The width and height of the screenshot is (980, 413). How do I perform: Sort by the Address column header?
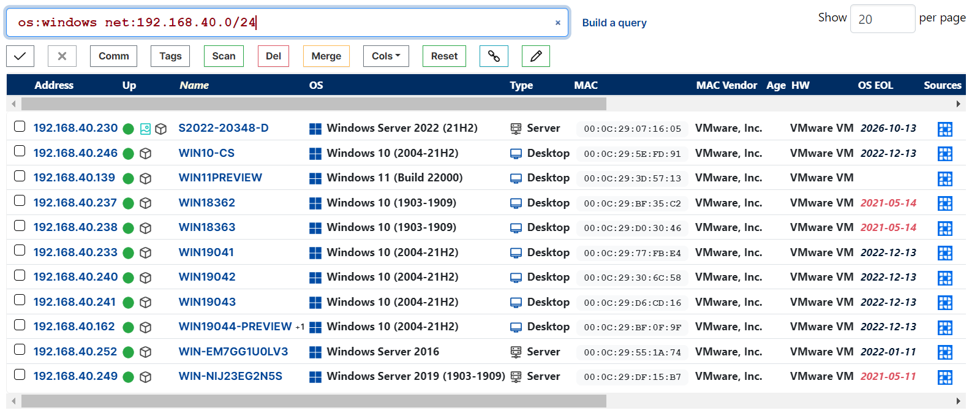pyautogui.click(x=54, y=85)
